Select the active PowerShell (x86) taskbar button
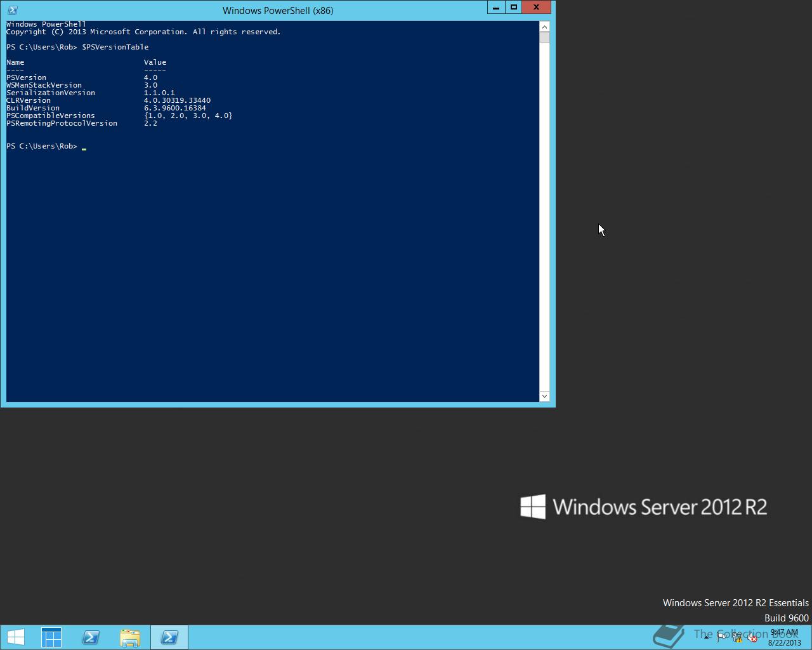Screen dimensions: 812x650 pyautogui.click(x=169, y=637)
